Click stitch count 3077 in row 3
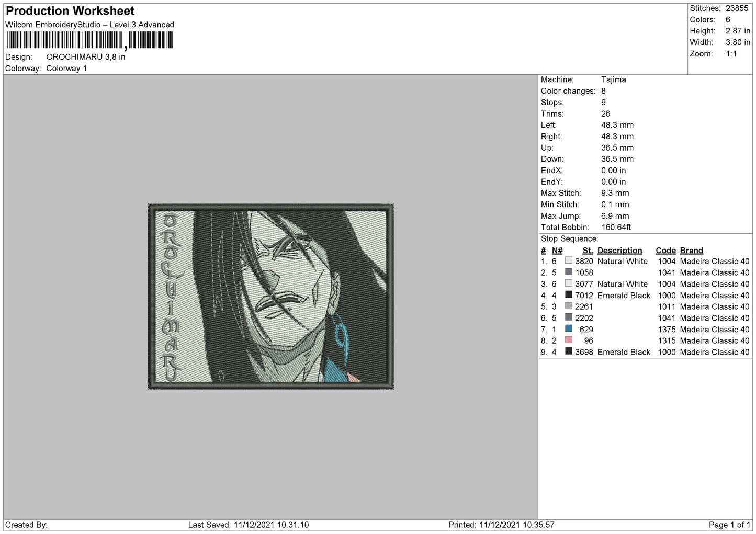 pyautogui.click(x=584, y=285)
